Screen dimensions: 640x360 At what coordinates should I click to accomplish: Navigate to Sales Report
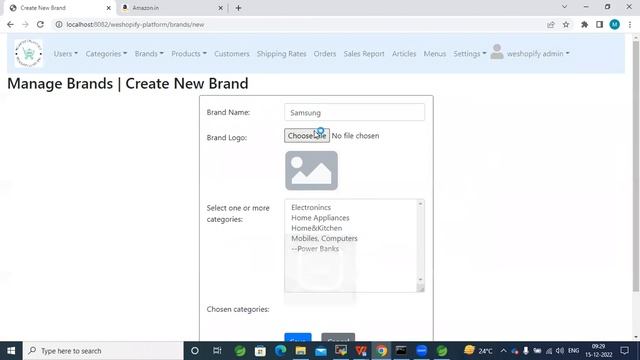coord(364,53)
